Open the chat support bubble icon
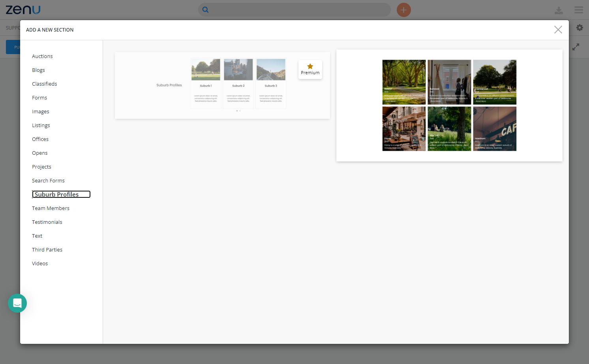 point(17,303)
